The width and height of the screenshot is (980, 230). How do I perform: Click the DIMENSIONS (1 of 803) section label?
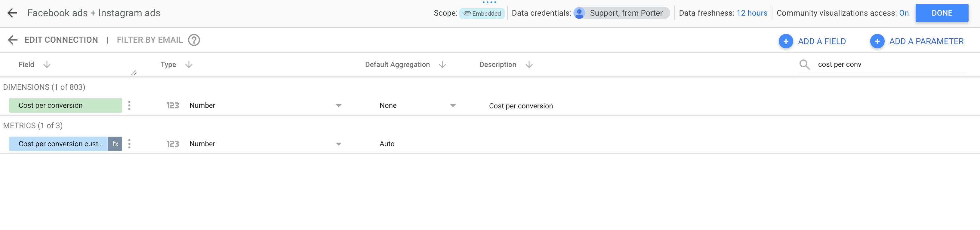44,87
